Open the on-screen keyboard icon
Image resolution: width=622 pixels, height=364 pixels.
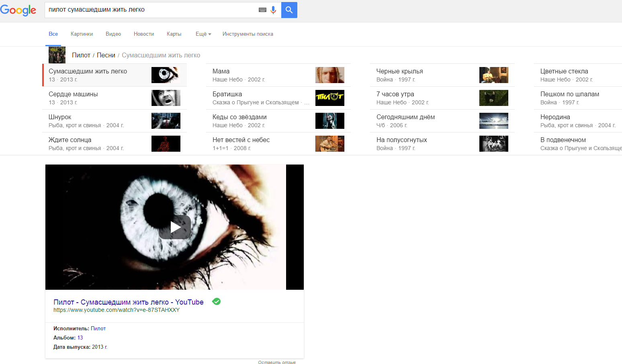click(262, 10)
